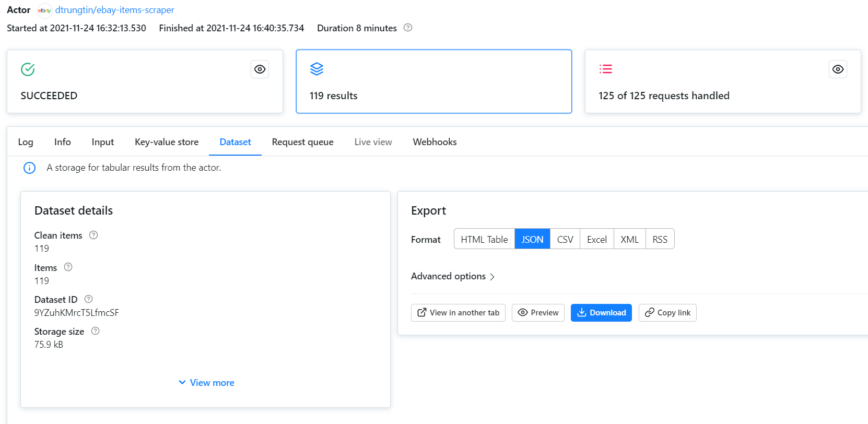Click the blue info circle icon
The width and height of the screenshot is (868, 424).
30,168
